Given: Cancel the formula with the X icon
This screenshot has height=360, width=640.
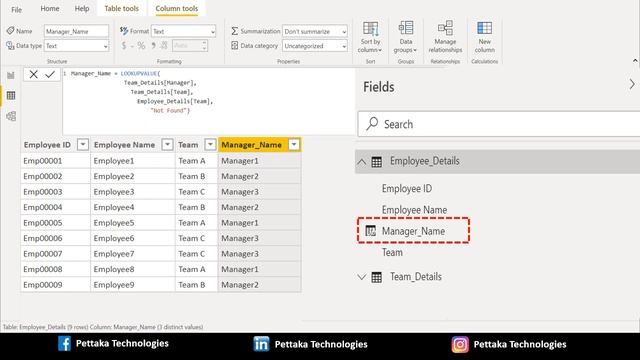Looking at the screenshot, I should pos(33,74).
